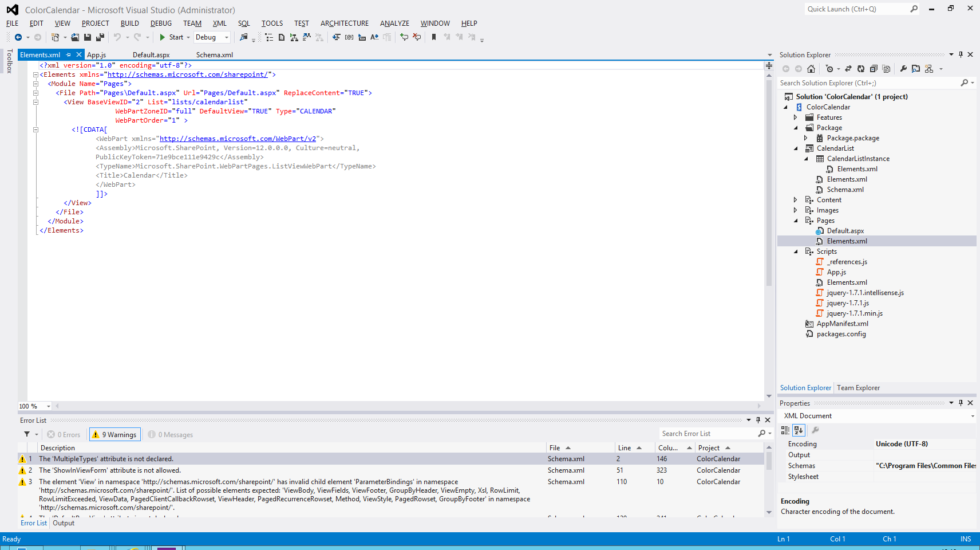Viewport: 980px width, 550px height.
Task: Click the Undo arrow icon
Action: 117,37
